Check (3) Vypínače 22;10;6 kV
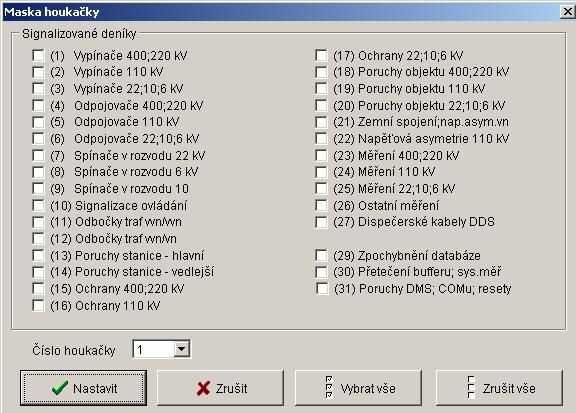 38,89
